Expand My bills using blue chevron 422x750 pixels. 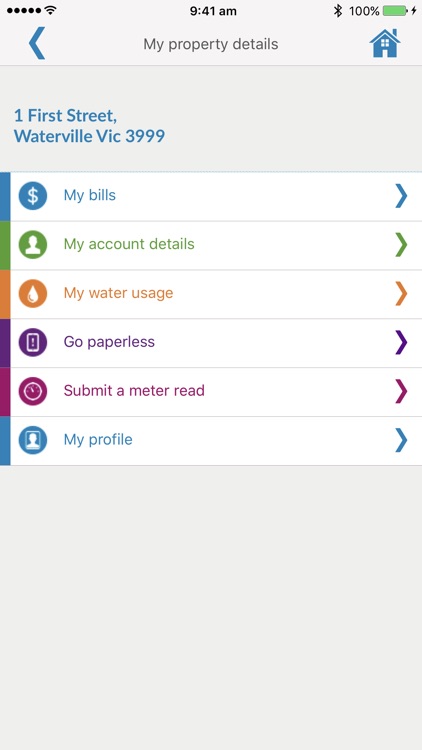click(x=401, y=196)
